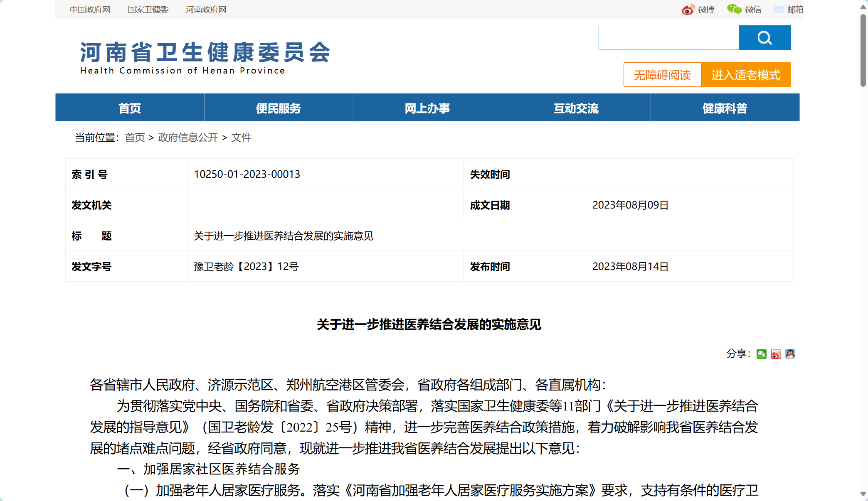Open the 健康科普 navigation menu
Screen dimensions: 868x501
725,108
